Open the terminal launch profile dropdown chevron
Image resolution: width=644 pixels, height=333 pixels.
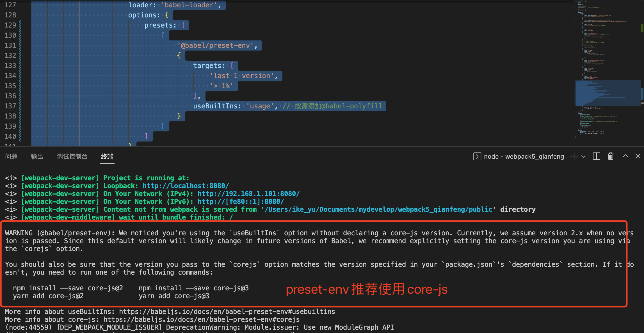click(583, 157)
